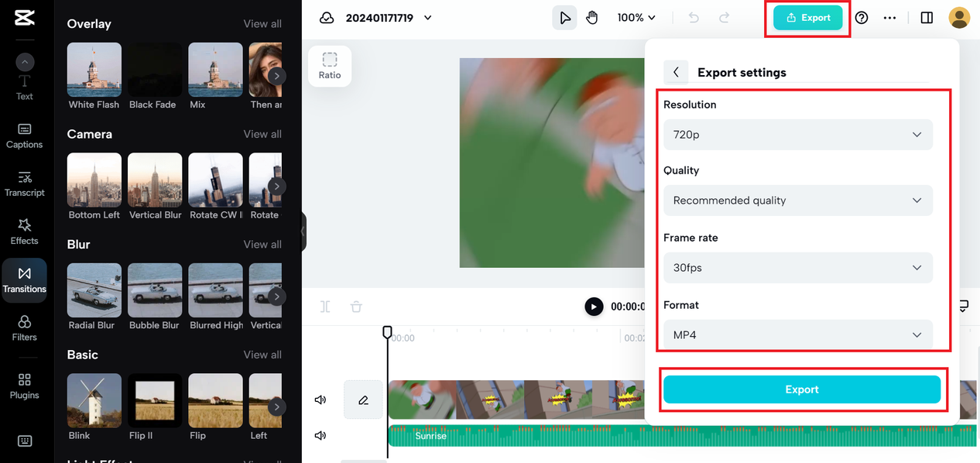View all Camera transitions

(x=262, y=134)
